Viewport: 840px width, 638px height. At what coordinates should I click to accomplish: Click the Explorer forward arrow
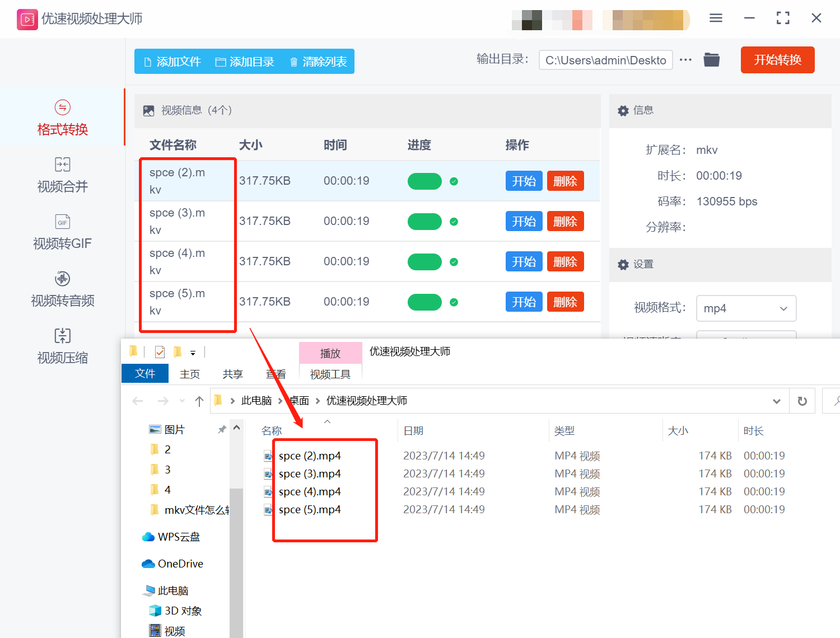coord(163,401)
